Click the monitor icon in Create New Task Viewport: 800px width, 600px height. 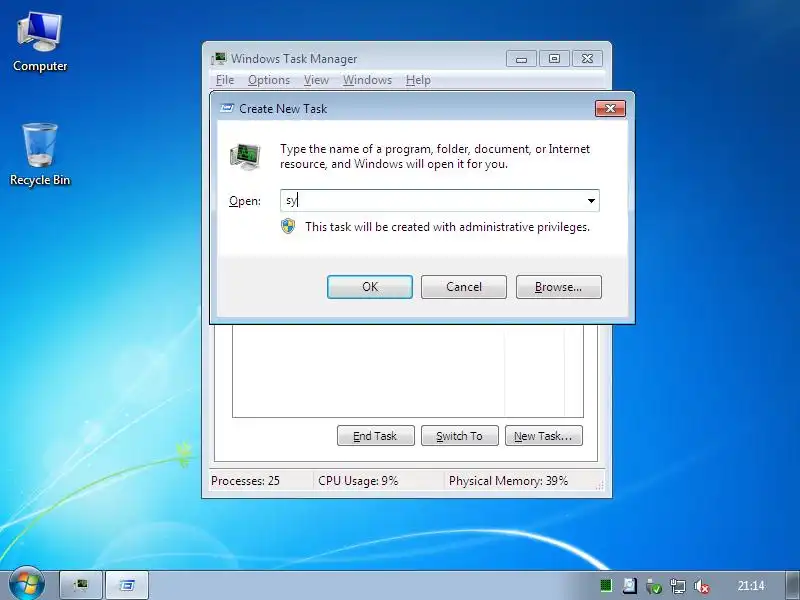pos(245,156)
